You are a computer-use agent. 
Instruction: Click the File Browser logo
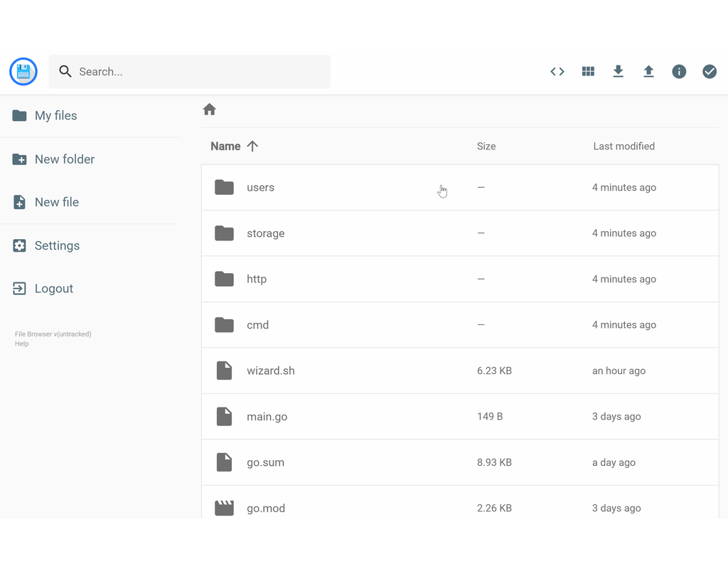[x=23, y=71]
